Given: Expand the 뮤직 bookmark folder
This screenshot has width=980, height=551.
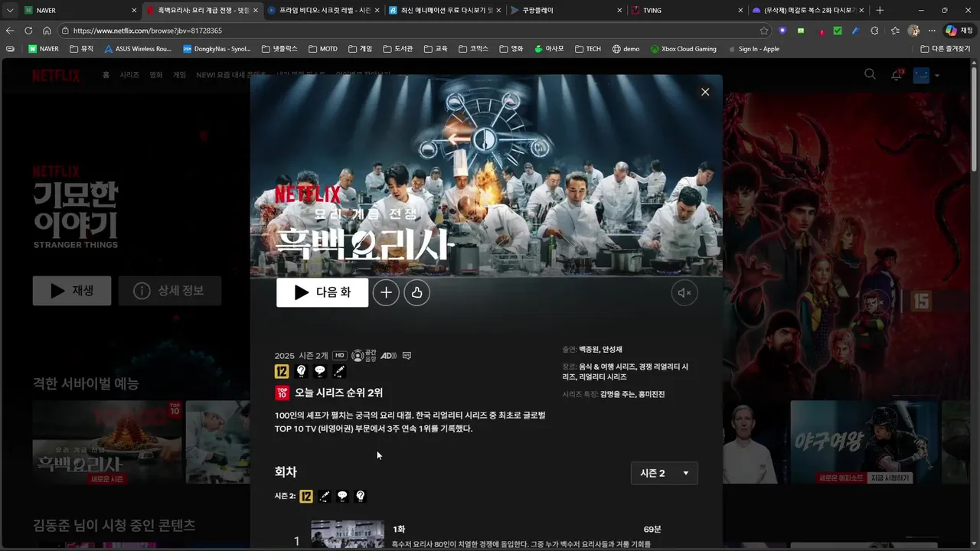Looking at the screenshot, I should click(x=82, y=49).
